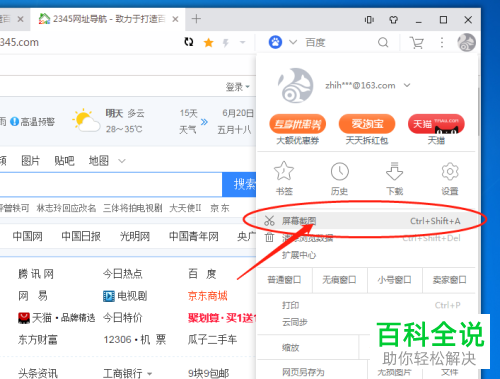Viewport: 500px width, 379px height.
Task: Click 缩放 zoom menu item
Action: click(290, 348)
